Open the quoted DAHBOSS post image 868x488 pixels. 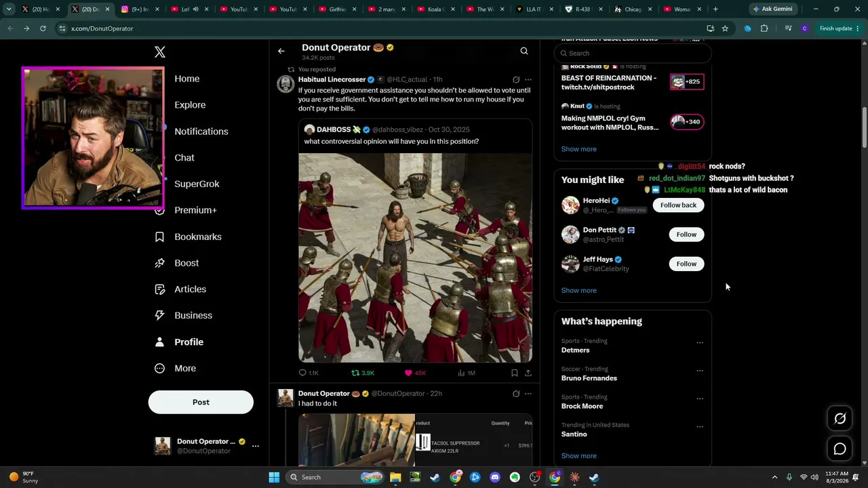coord(415,258)
